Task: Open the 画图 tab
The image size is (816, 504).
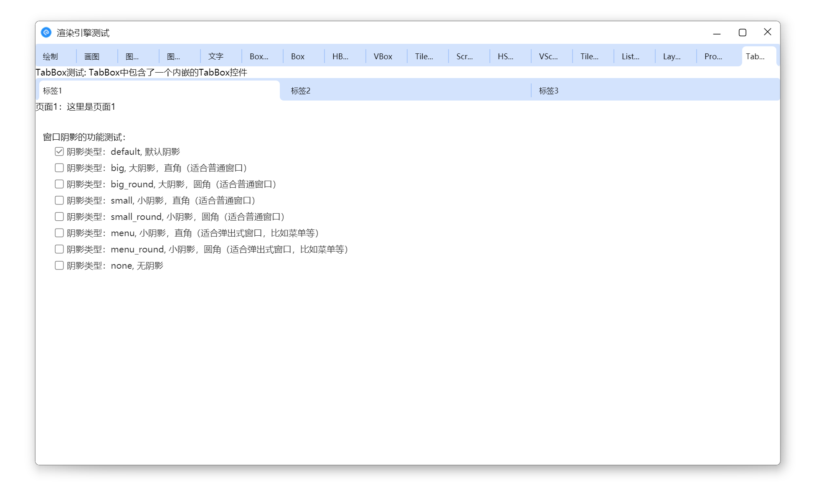Action: click(x=92, y=56)
